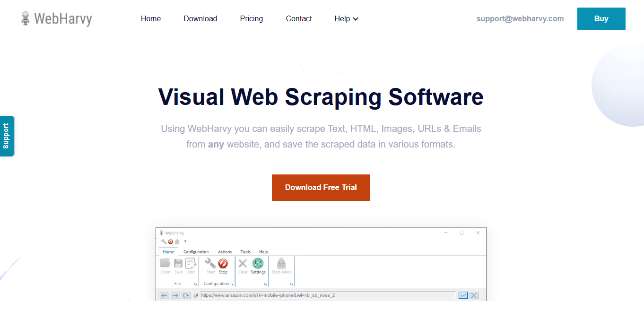
Task: Click the browser forward arrow button
Action: pyautogui.click(x=175, y=295)
